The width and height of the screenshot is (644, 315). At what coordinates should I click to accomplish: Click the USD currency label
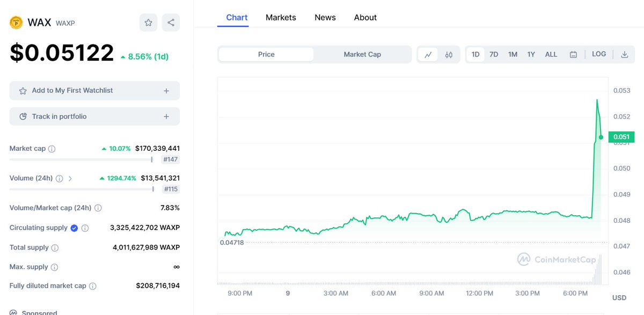pyautogui.click(x=619, y=297)
